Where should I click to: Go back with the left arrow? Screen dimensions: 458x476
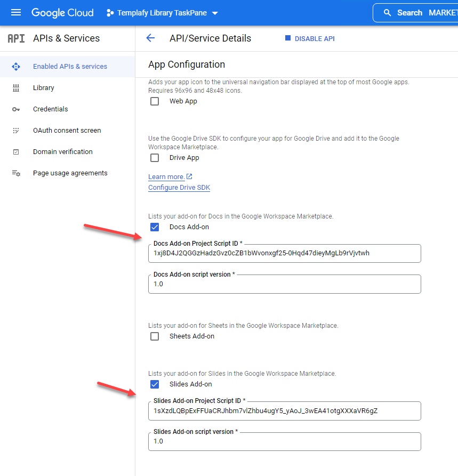(x=150, y=38)
